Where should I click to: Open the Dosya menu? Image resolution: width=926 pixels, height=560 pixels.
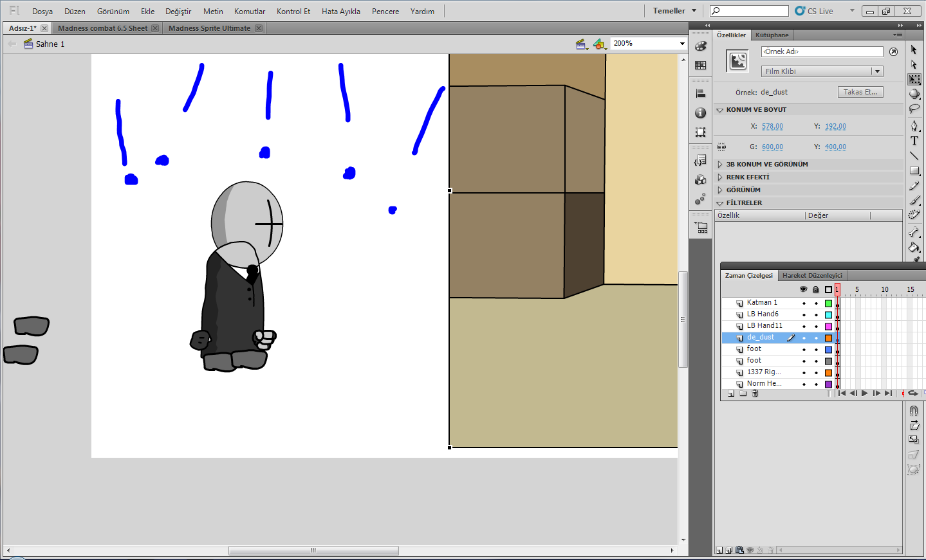click(42, 12)
